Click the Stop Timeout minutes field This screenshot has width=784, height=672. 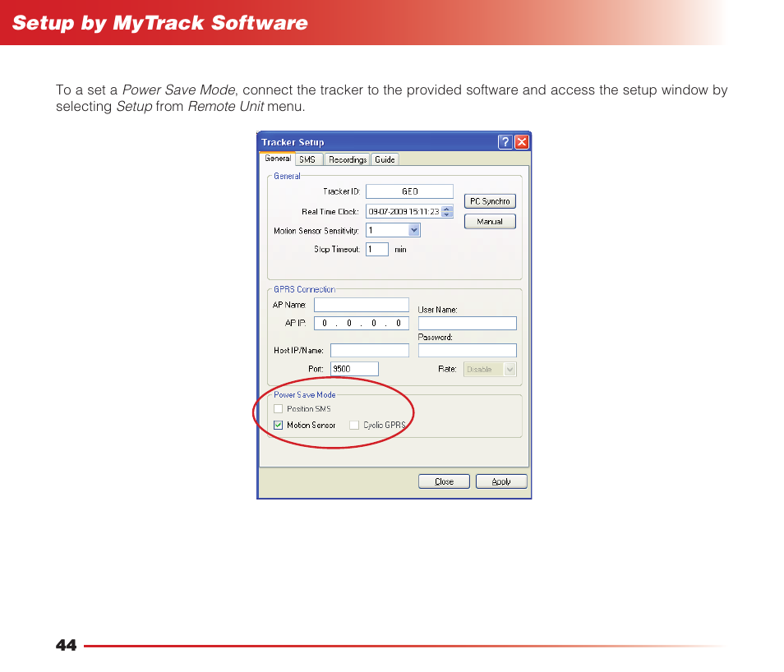[x=377, y=249]
